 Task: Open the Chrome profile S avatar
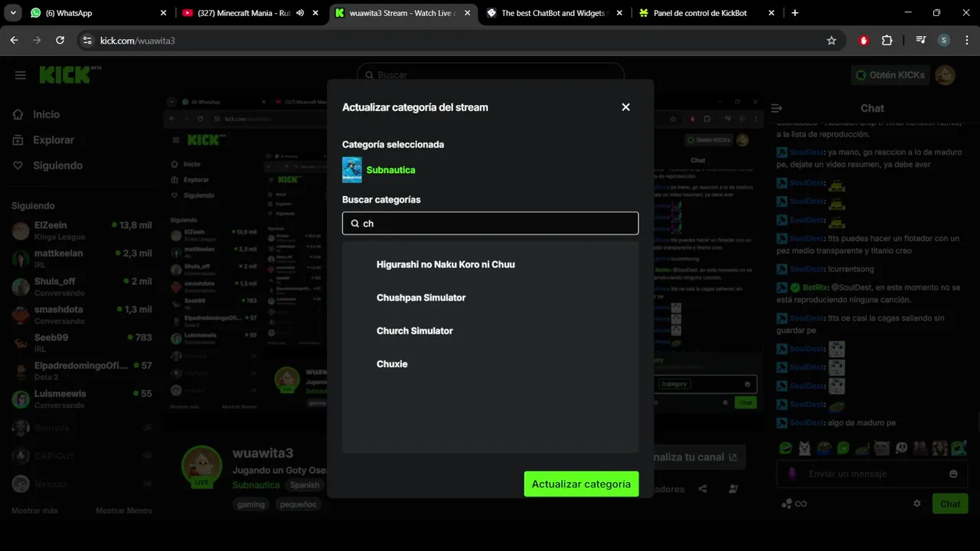943,41
